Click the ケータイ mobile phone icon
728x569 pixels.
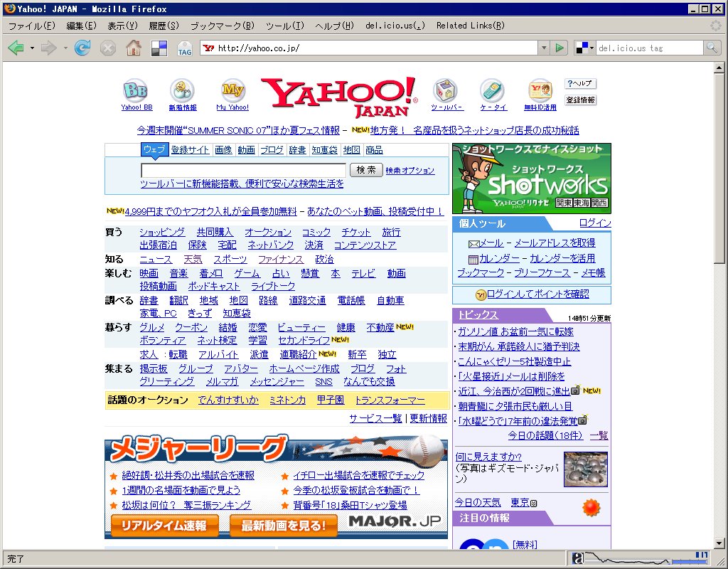(x=492, y=90)
